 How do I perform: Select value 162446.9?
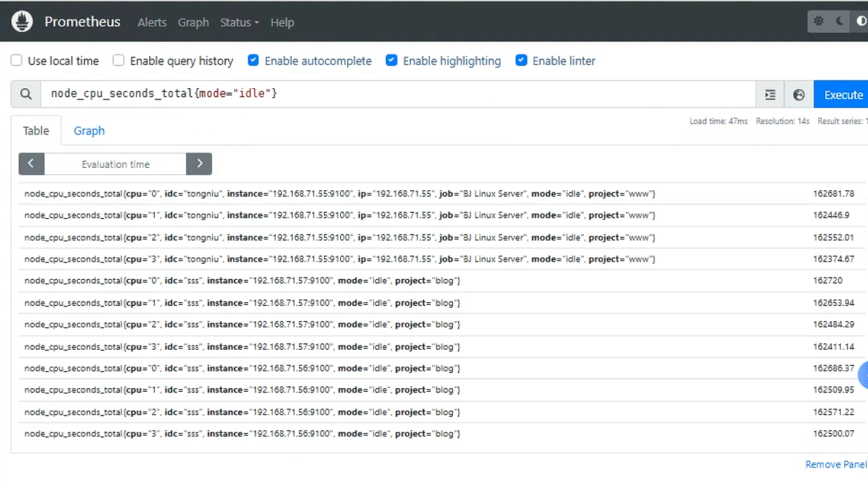(831, 215)
